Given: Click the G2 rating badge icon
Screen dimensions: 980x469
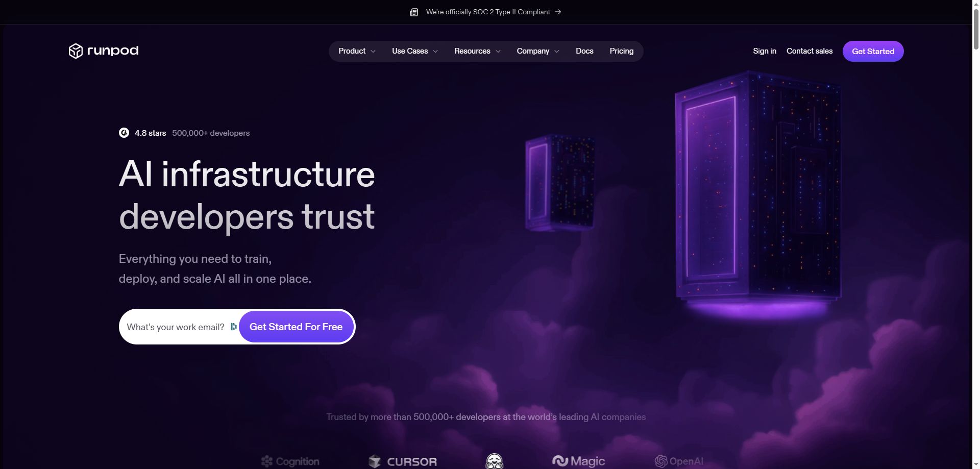Looking at the screenshot, I should coord(124,133).
